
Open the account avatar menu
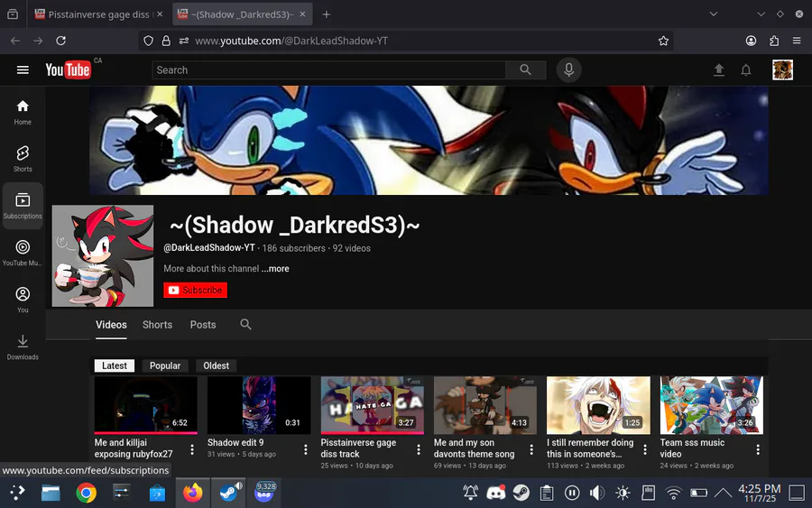782,69
